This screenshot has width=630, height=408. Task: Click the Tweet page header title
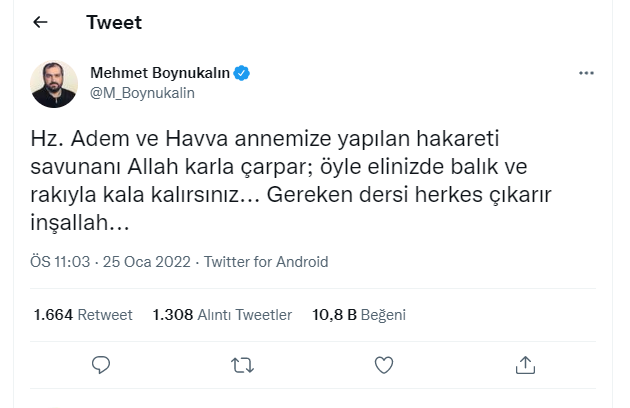pos(114,22)
